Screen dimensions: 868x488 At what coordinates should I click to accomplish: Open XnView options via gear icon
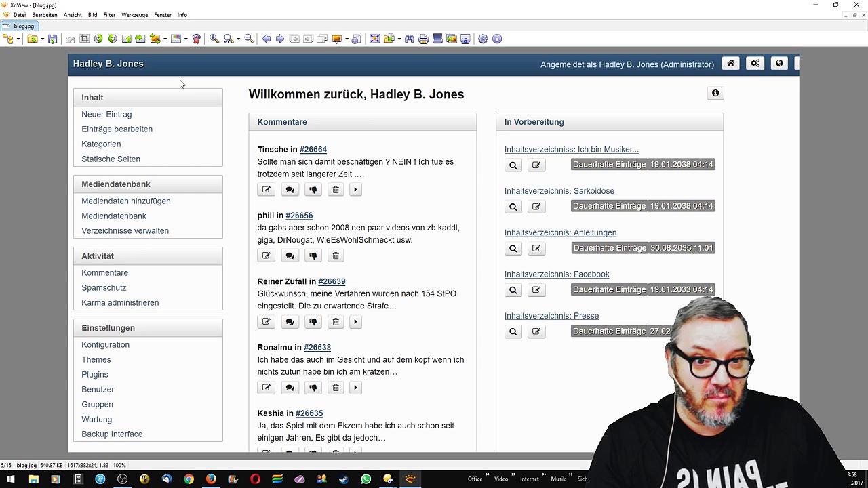[483, 39]
